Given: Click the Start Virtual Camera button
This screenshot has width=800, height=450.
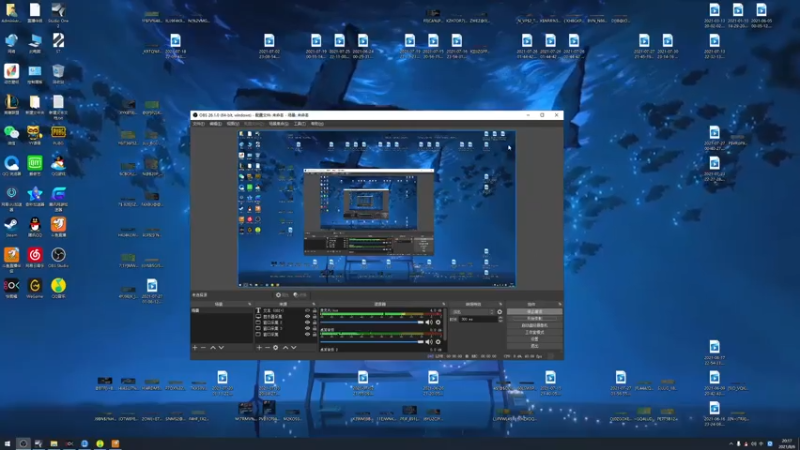Looking at the screenshot, I should pyautogui.click(x=535, y=325).
